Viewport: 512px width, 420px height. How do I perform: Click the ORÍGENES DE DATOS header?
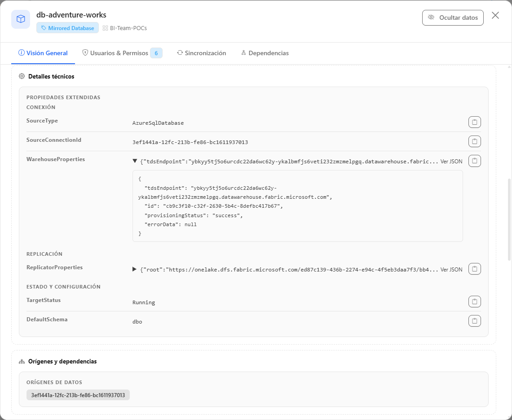pyautogui.click(x=54, y=382)
